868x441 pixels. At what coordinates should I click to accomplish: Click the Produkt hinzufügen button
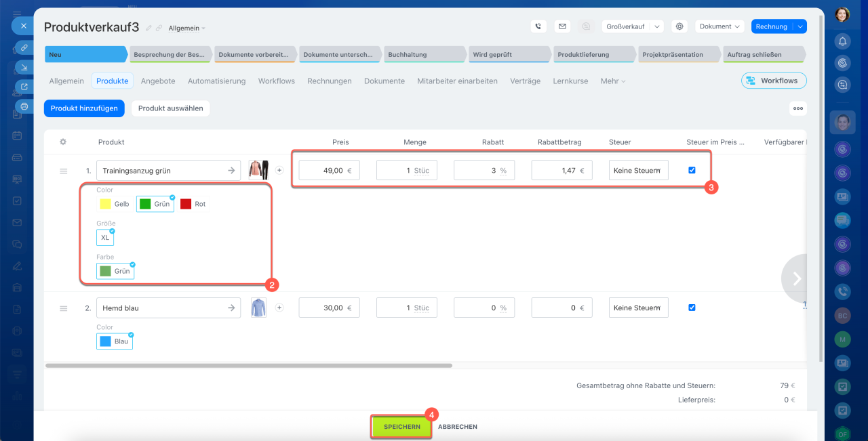[84, 108]
